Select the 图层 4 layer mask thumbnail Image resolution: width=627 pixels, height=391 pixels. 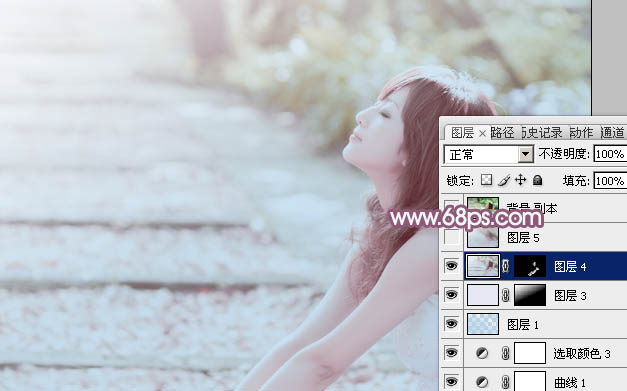530,266
